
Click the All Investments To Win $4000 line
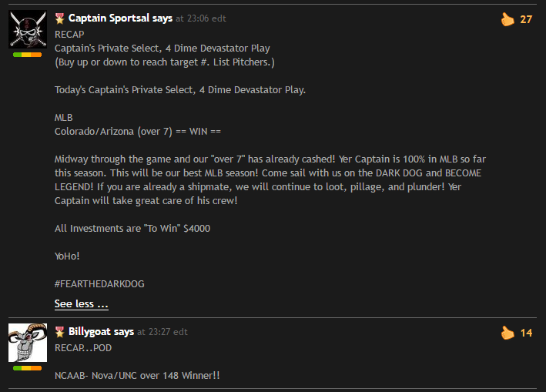(132, 229)
